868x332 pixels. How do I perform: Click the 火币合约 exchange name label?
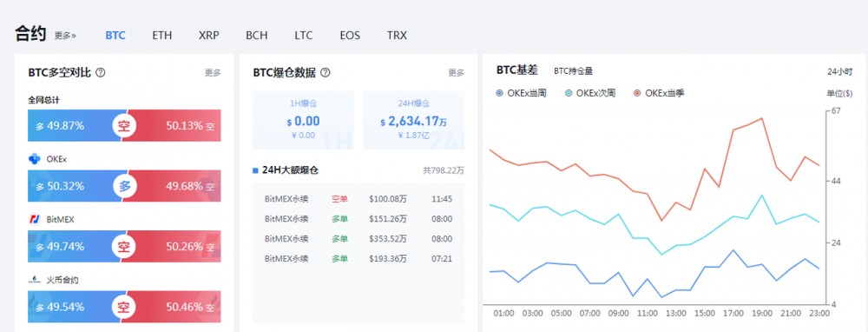[62, 280]
